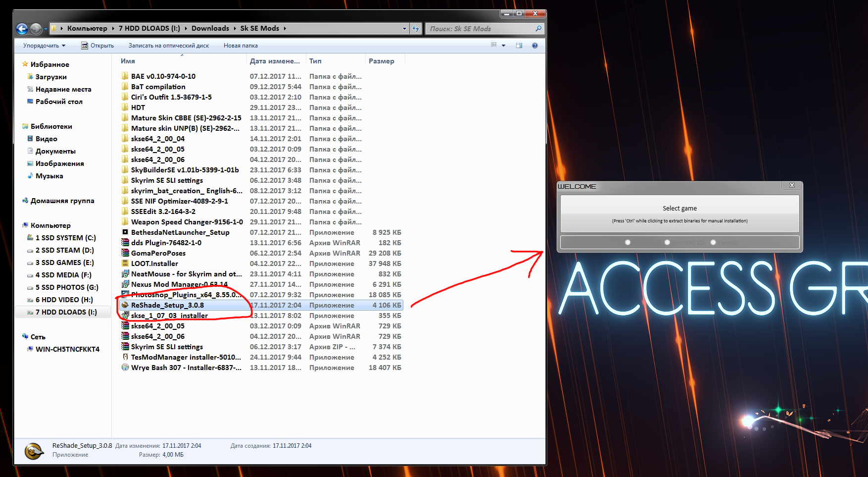Select Видео library
This screenshot has width=868, height=477.
47,139
